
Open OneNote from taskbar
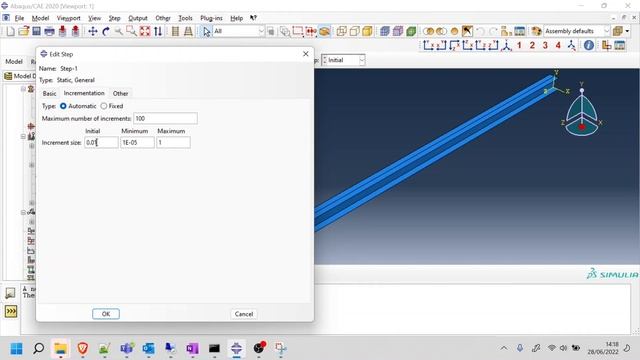[192, 348]
